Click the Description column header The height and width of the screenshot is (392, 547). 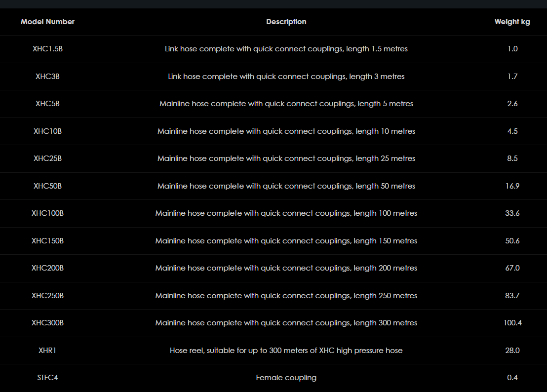click(286, 22)
